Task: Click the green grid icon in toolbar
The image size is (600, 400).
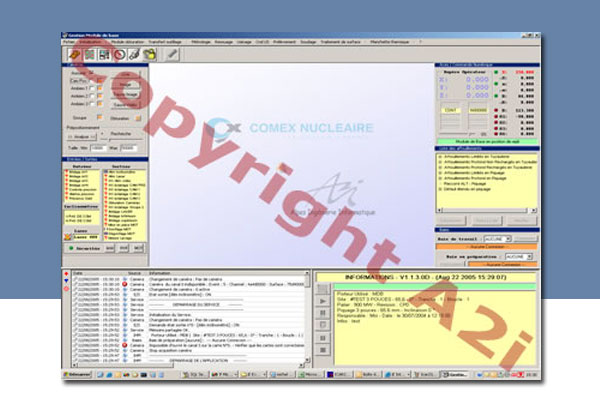Action: tap(89, 53)
